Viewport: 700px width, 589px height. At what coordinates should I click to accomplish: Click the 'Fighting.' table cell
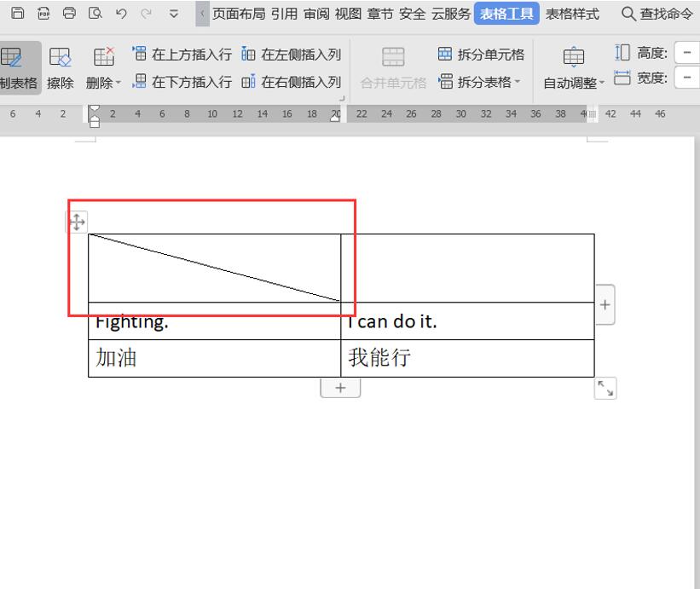click(215, 321)
